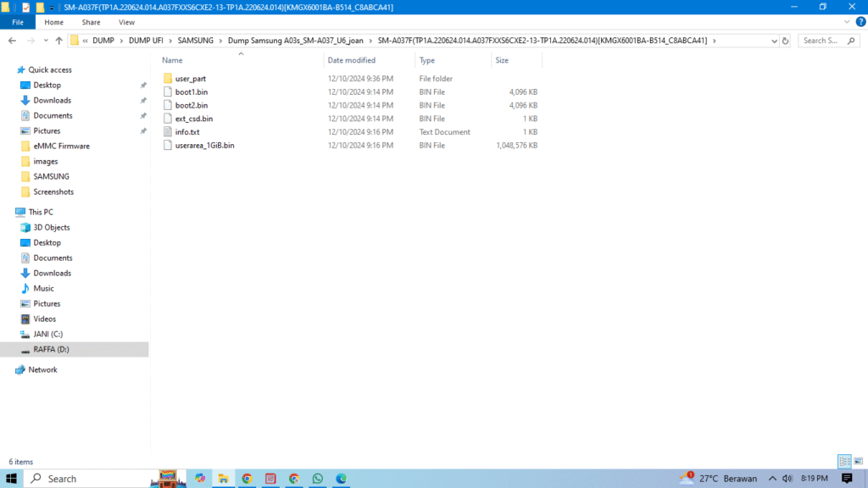Sort files by the Name column
Screen dimensions: 868x488
(172, 60)
